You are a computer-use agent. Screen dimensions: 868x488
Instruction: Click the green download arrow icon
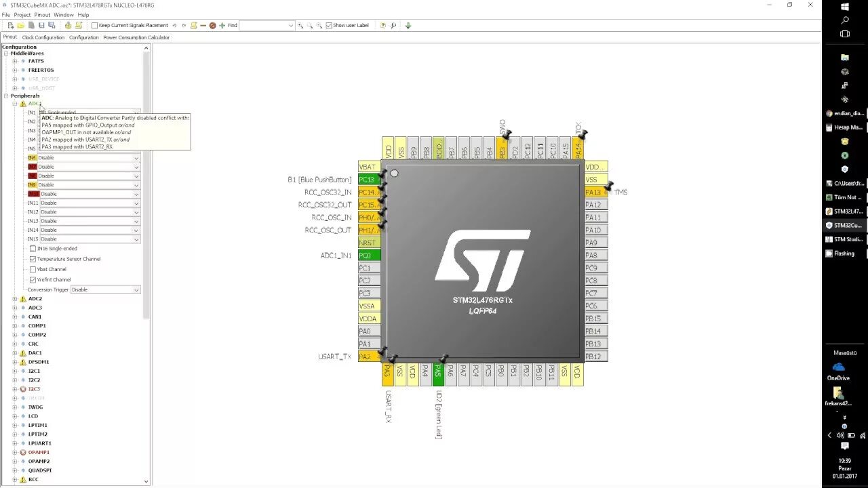tap(408, 25)
